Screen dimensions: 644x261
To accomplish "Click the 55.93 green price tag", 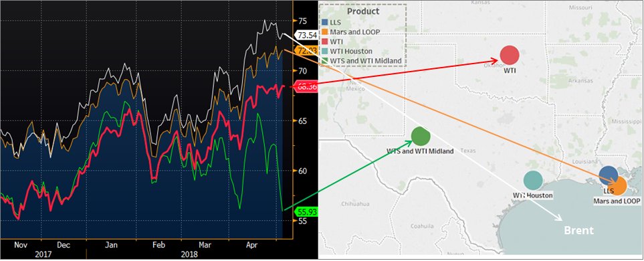I will [x=306, y=211].
